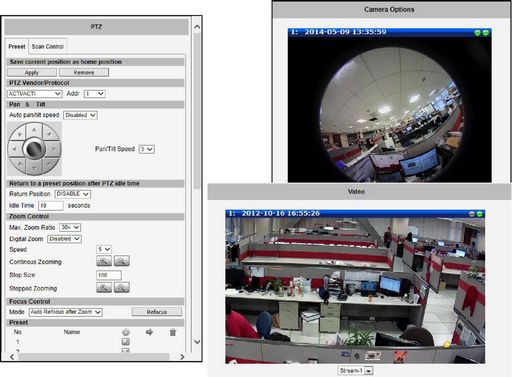Click the pan up arrow on PTZ joystick
This screenshot has width=512, height=377.
pyautogui.click(x=34, y=130)
